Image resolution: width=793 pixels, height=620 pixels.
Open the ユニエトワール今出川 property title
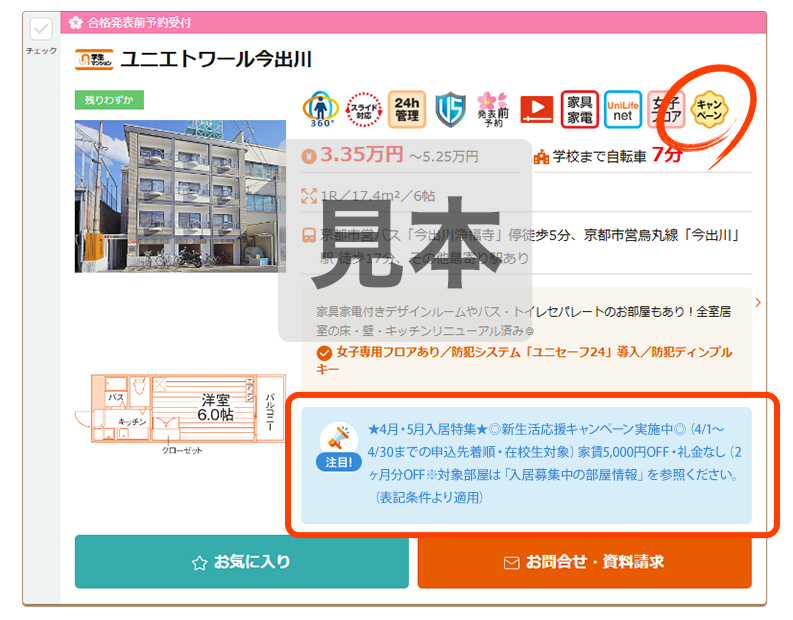coord(216,60)
